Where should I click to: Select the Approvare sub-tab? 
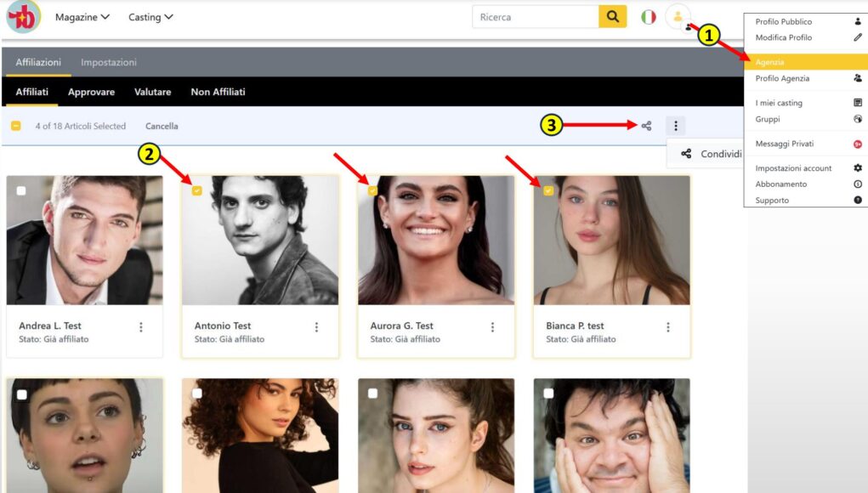[91, 92]
